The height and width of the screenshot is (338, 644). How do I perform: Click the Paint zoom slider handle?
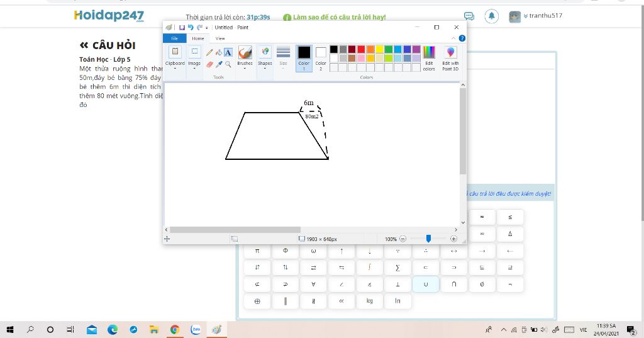pos(428,239)
